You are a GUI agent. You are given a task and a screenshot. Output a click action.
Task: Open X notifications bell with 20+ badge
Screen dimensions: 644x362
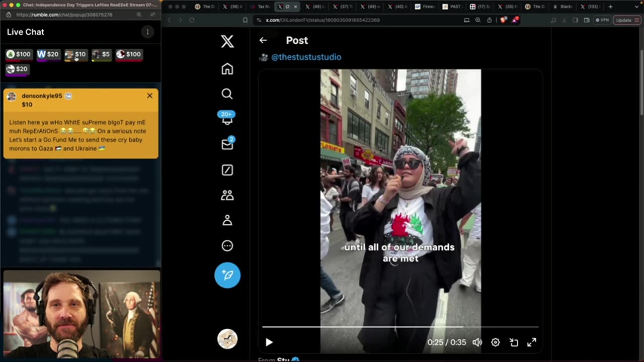pyautogui.click(x=227, y=119)
